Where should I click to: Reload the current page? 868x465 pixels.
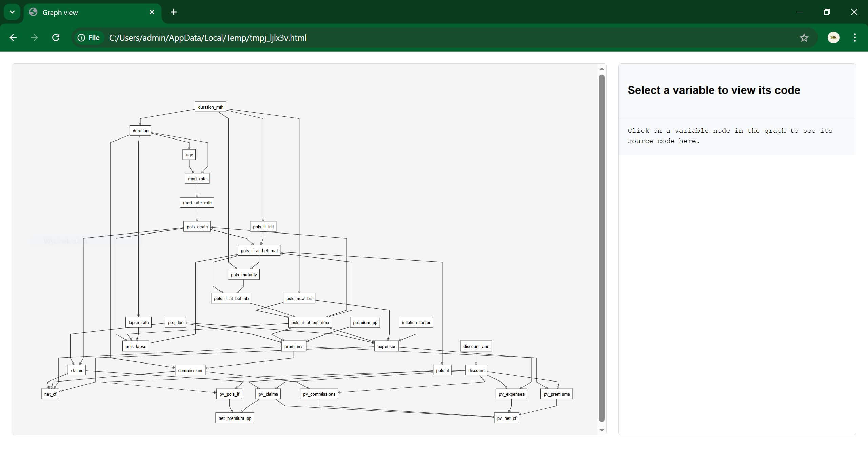(x=56, y=38)
